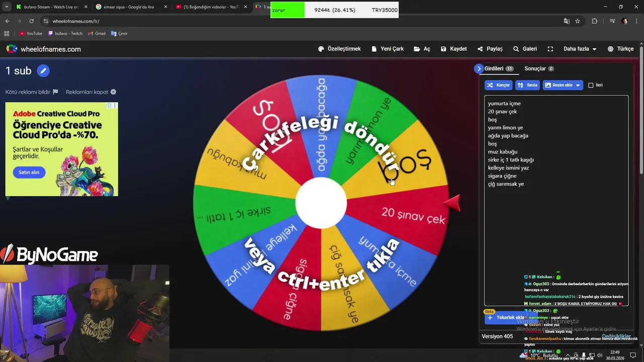Toggle fullscreen mode icon
The width and height of the screenshot is (644, 362).
(x=550, y=49)
